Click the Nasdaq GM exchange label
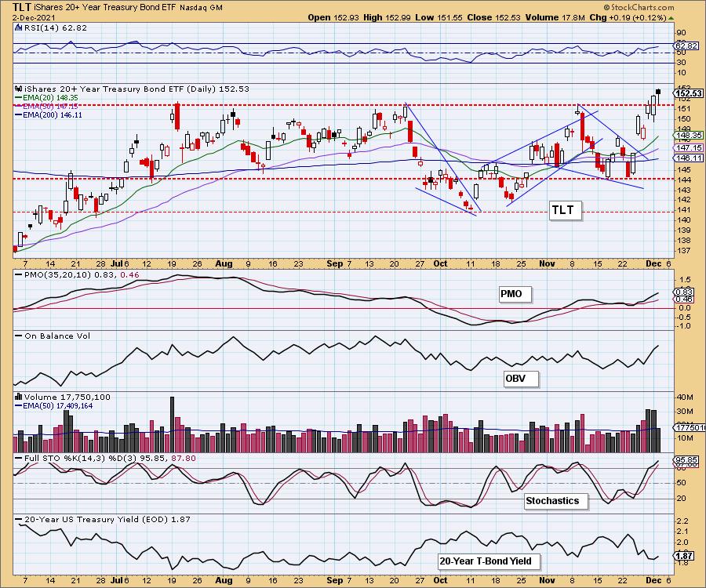Viewport: 706px width, 588px height. 201,8
